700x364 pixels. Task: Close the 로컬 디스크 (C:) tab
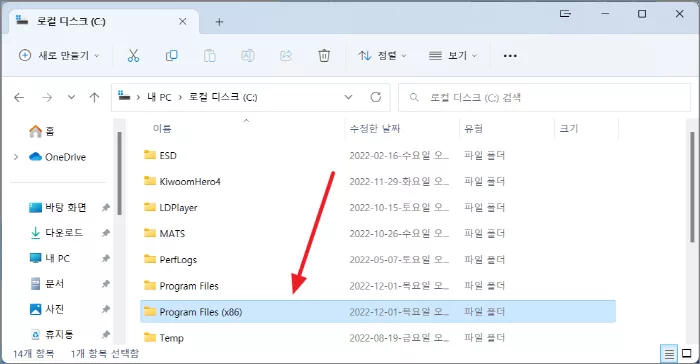tap(183, 21)
